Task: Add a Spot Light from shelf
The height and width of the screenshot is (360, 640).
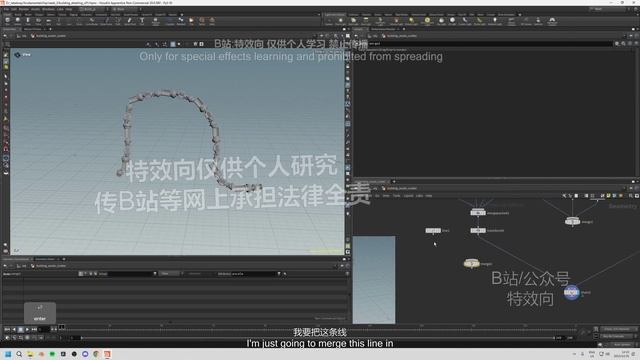Action: point(353,21)
